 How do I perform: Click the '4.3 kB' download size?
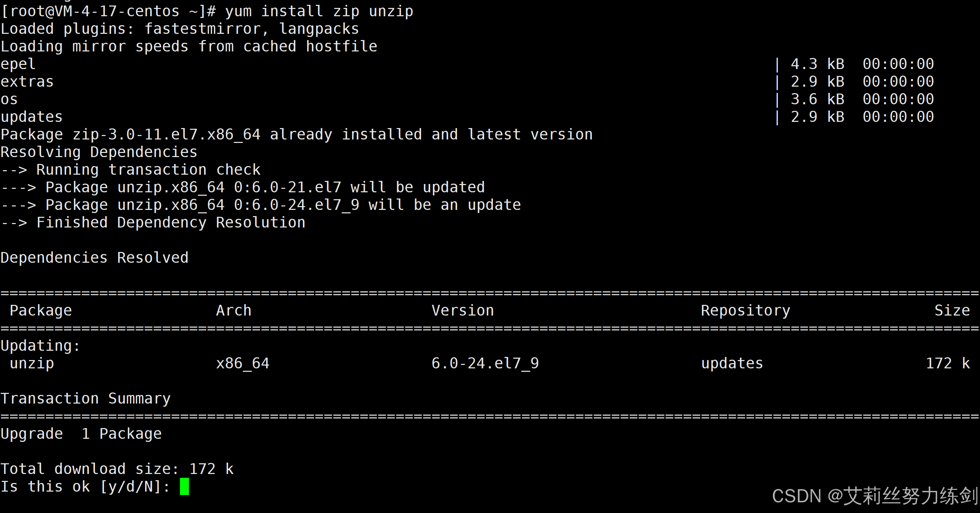pyautogui.click(x=817, y=64)
